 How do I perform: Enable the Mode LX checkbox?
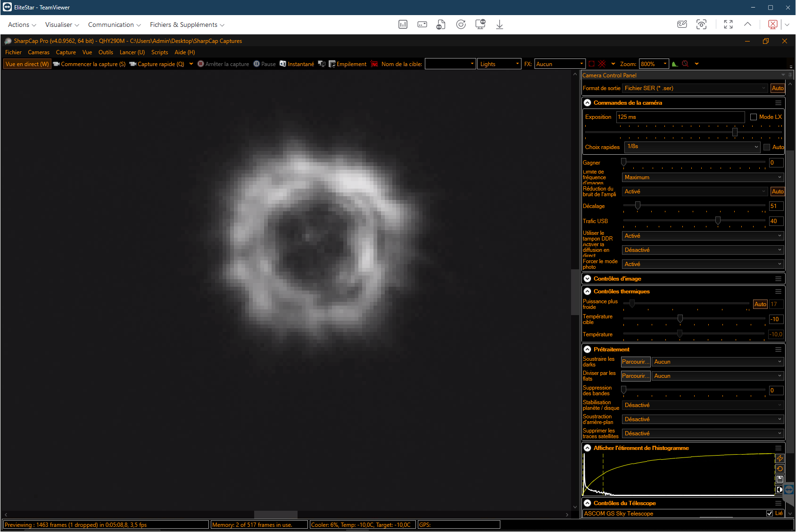click(754, 117)
